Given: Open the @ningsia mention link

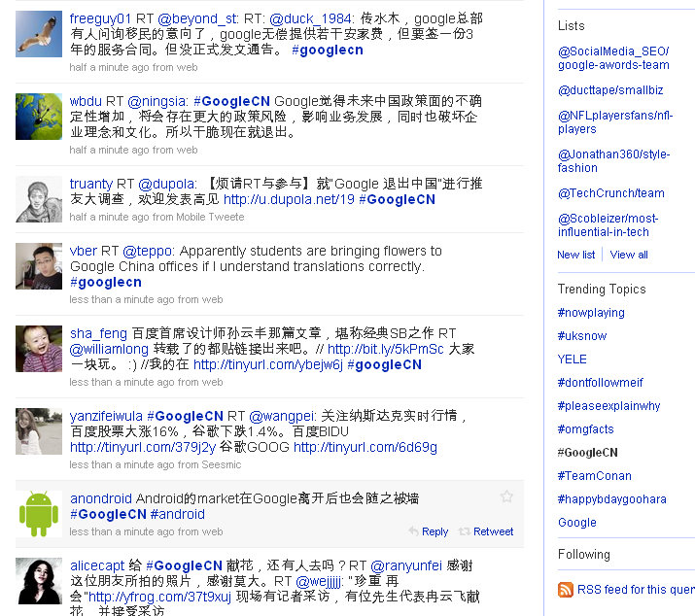Looking at the screenshot, I should pos(158,101).
